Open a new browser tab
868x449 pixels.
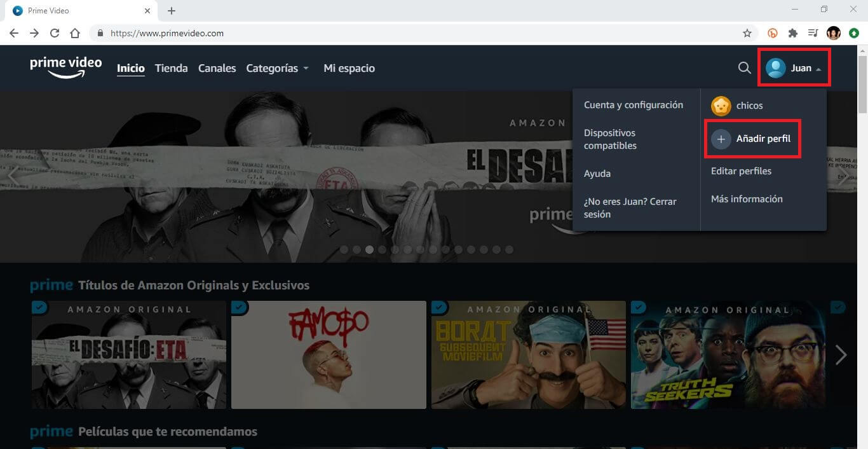click(x=172, y=11)
